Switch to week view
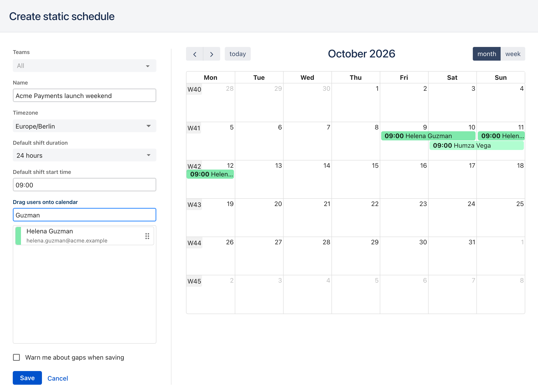Viewport: 538px width, 392px height. click(513, 54)
